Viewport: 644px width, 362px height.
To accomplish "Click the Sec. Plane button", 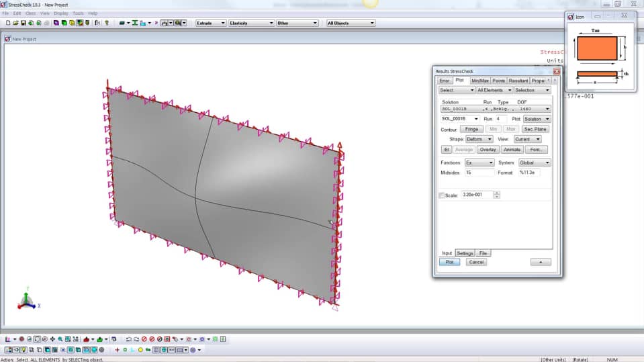I will pyautogui.click(x=535, y=129).
